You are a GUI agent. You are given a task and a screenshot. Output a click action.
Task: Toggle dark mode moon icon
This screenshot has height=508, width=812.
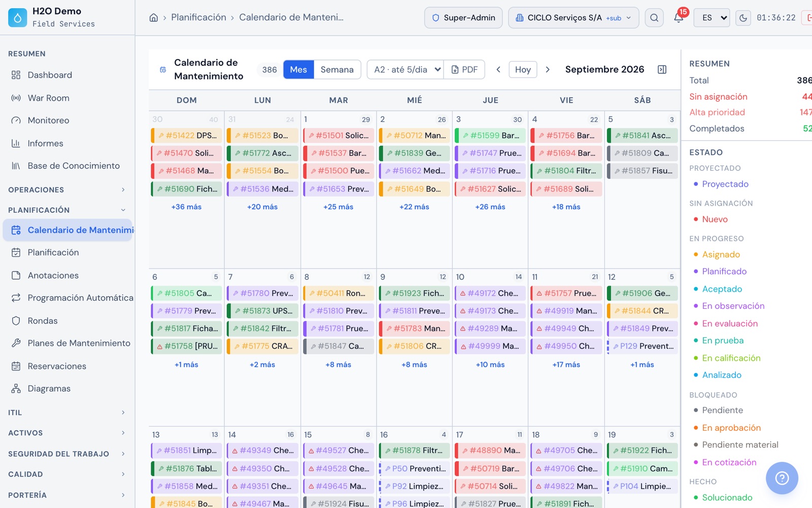pos(743,18)
